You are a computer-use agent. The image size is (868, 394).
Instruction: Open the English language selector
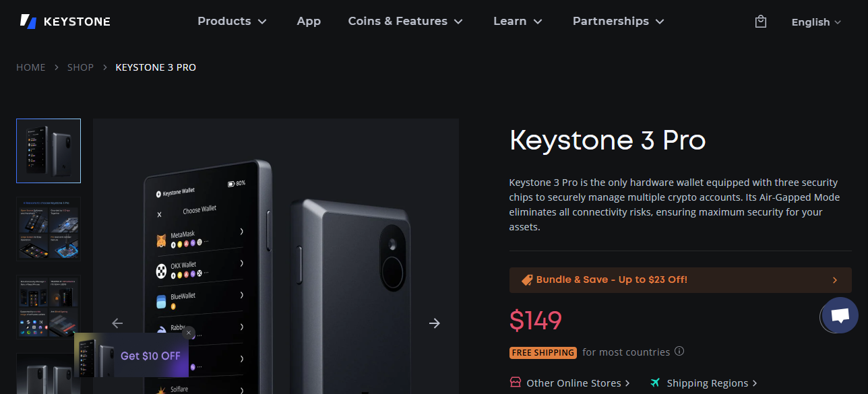815,22
